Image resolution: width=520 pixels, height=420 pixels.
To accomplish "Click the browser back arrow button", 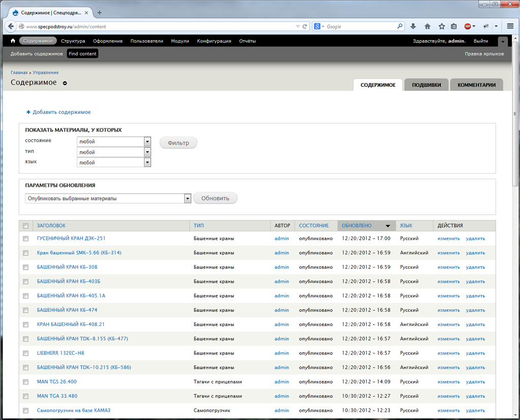I will pos(11,26).
